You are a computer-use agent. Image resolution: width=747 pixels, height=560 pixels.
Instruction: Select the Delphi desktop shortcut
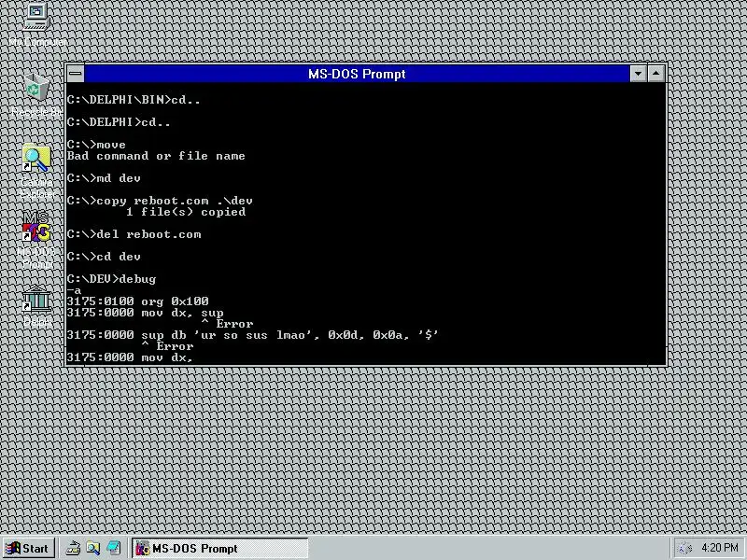coord(36,306)
